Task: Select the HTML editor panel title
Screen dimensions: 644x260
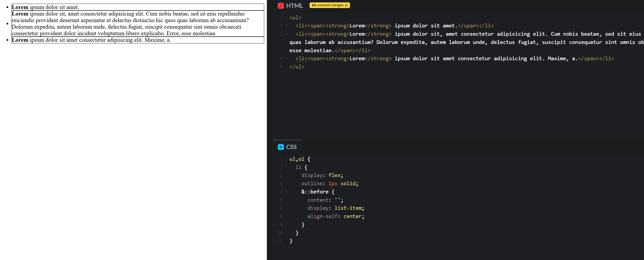Action: [x=294, y=6]
